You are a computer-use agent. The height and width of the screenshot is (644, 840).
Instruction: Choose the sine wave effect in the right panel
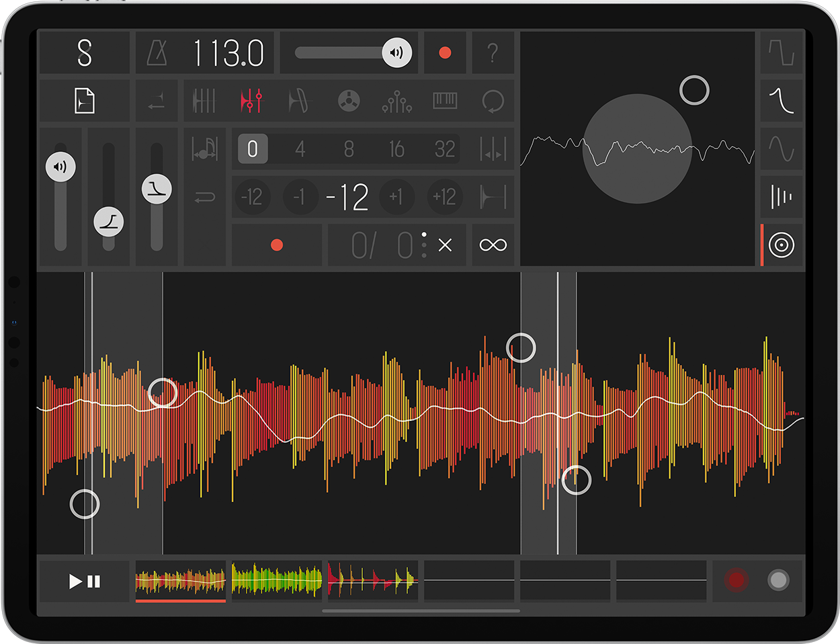coord(782,149)
